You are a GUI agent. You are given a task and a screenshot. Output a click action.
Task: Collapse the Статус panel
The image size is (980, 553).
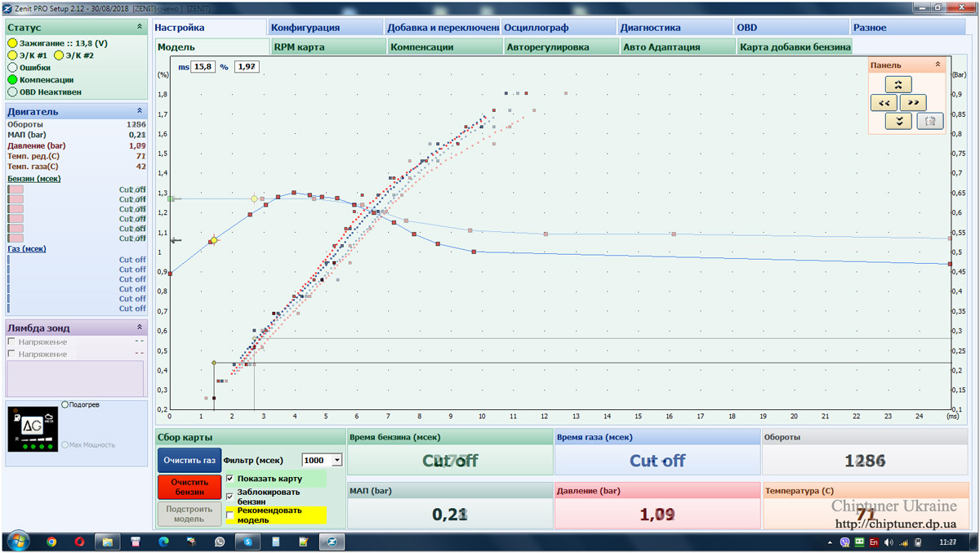point(140,27)
